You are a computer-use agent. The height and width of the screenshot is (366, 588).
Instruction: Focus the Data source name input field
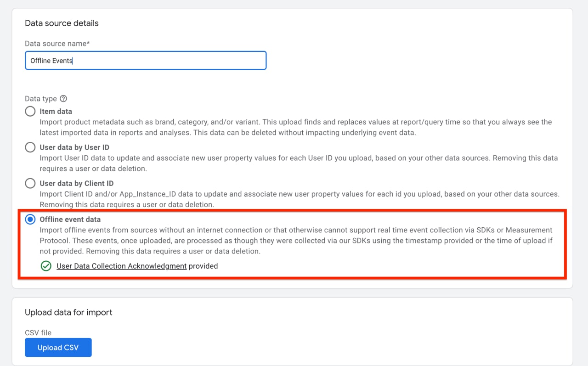coord(146,61)
